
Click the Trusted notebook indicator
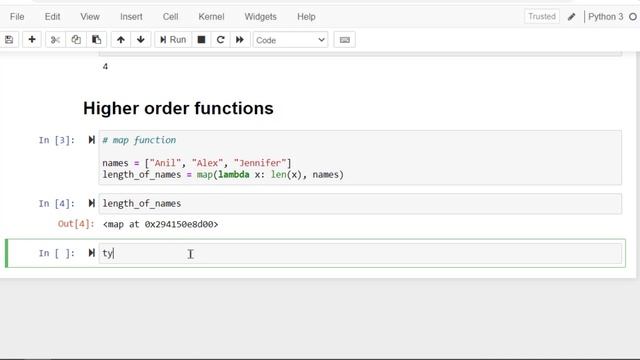[542, 17]
